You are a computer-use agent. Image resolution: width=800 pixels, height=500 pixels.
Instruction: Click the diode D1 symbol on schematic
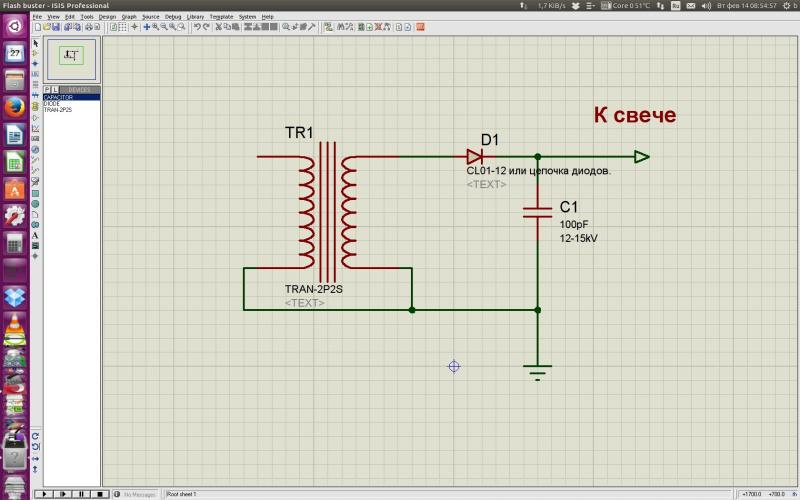coord(474,157)
